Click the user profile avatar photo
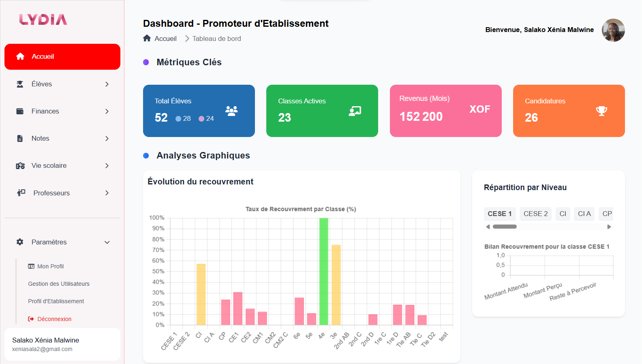This screenshot has height=364, width=642. pos(613,30)
